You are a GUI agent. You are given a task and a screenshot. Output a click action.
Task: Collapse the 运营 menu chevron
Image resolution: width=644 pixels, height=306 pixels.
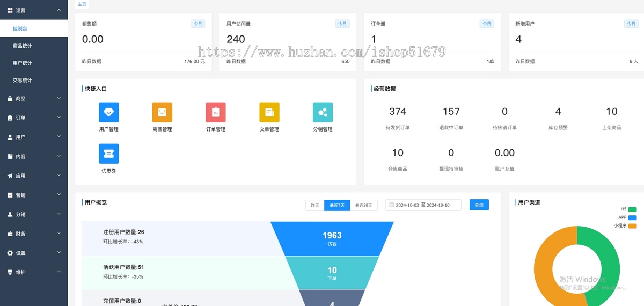(x=59, y=10)
